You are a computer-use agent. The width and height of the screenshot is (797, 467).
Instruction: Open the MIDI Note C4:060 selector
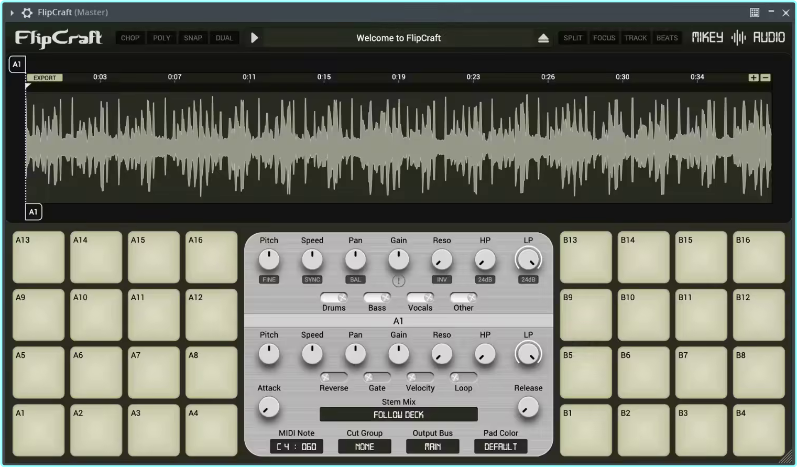tap(296, 447)
